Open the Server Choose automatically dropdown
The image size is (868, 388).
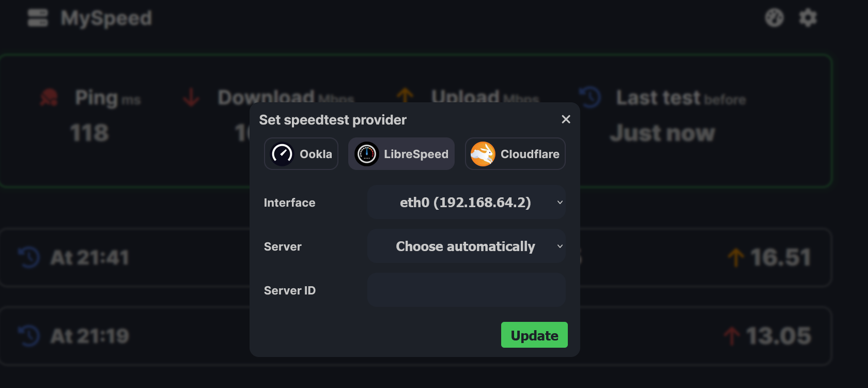click(x=465, y=246)
